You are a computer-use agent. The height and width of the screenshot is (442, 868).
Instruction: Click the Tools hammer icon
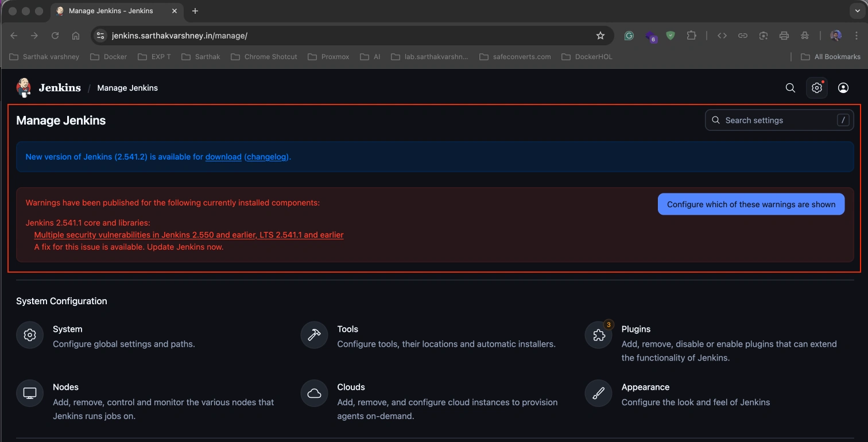click(x=314, y=335)
